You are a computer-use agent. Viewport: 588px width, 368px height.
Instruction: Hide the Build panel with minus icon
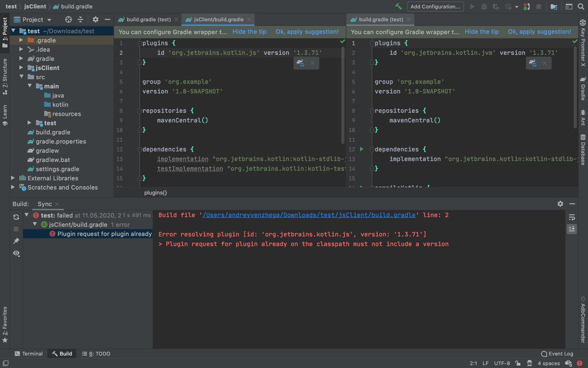572,203
